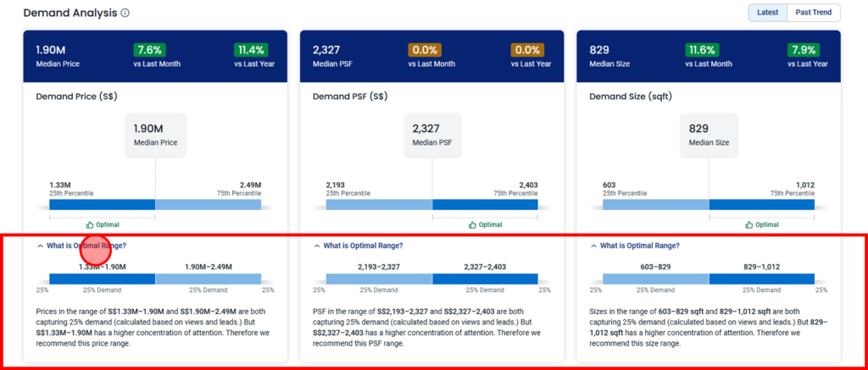
Task: Click the 7.6% vs Last Month badge
Action: pos(150,50)
